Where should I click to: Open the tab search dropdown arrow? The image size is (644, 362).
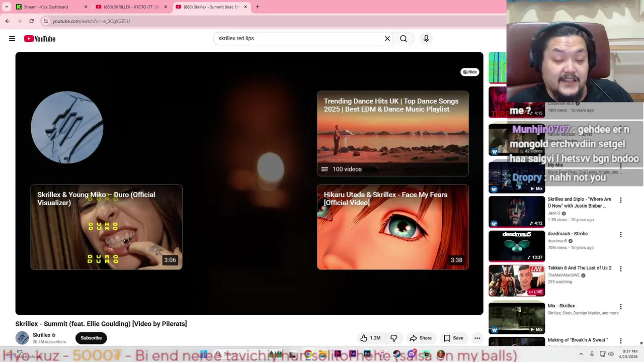pos(7,7)
